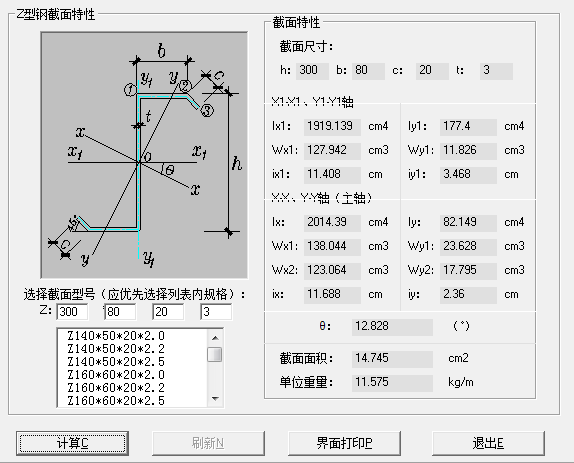Click the Wy1 value 11.826
The width and height of the screenshot is (574, 463).
pos(468,150)
